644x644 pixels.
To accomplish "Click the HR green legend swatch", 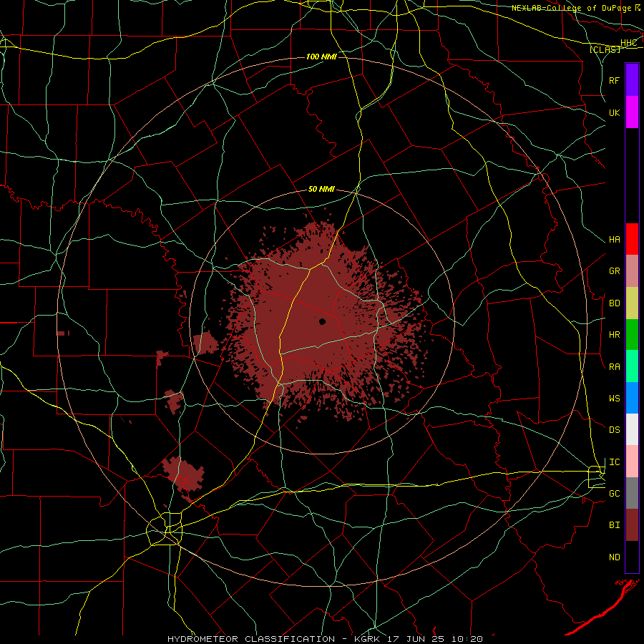I will tap(632, 335).
